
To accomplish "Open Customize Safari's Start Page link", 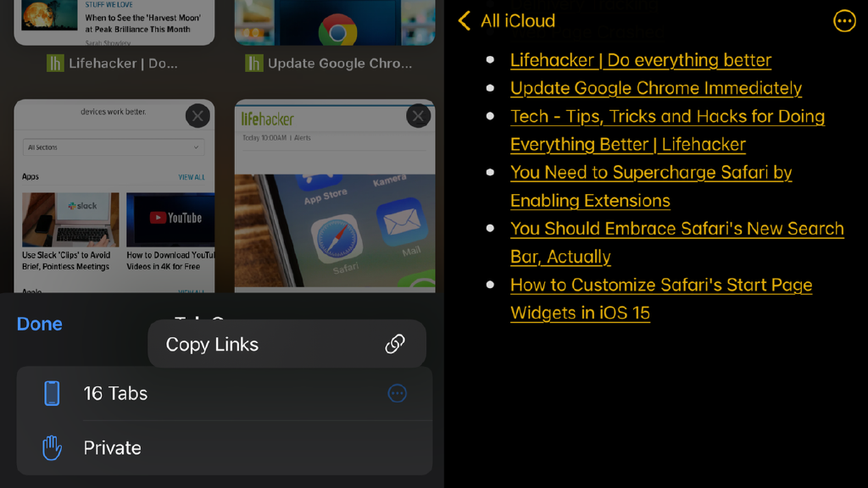I will [661, 299].
